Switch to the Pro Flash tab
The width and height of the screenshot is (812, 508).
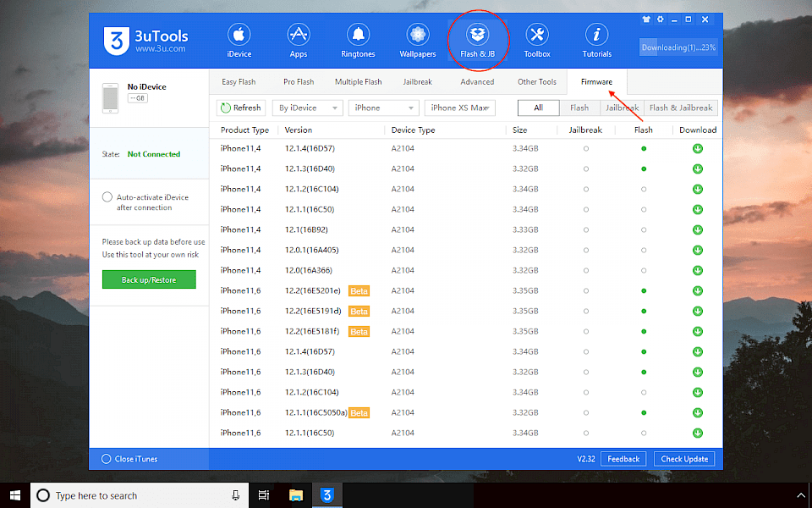point(299,82)
